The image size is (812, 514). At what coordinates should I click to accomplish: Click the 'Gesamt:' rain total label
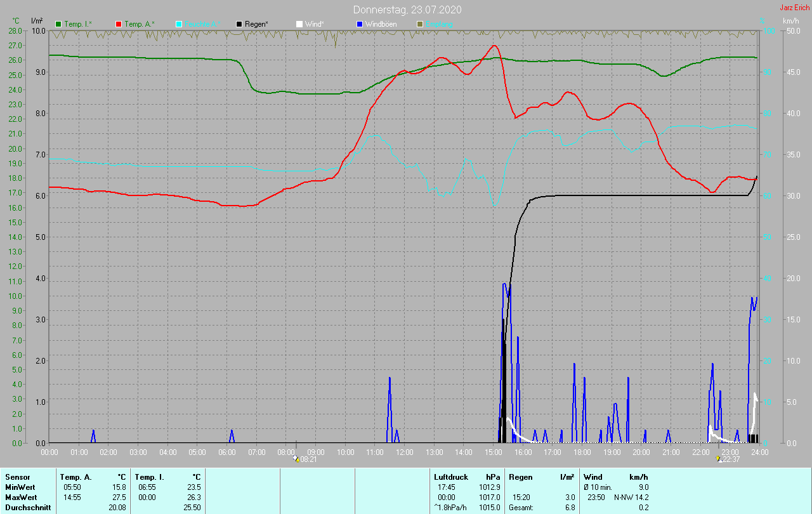[521, 508]
